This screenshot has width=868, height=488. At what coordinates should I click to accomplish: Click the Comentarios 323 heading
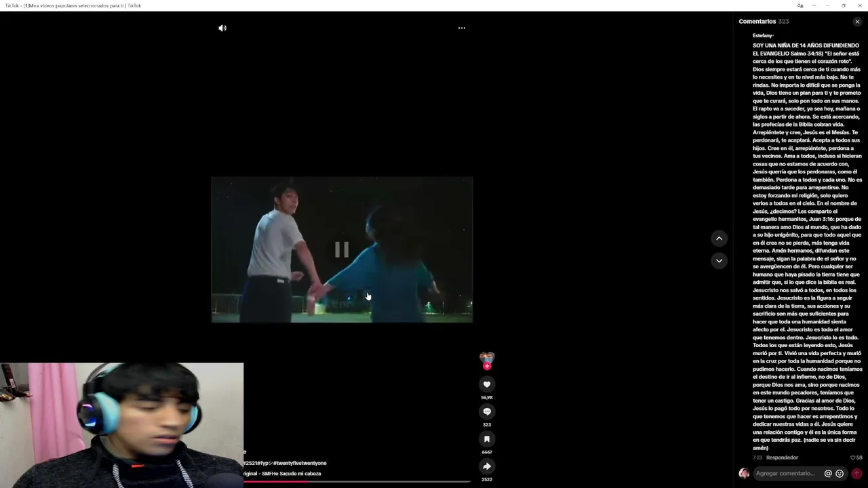pyautogui.click(x=764, y=22)
